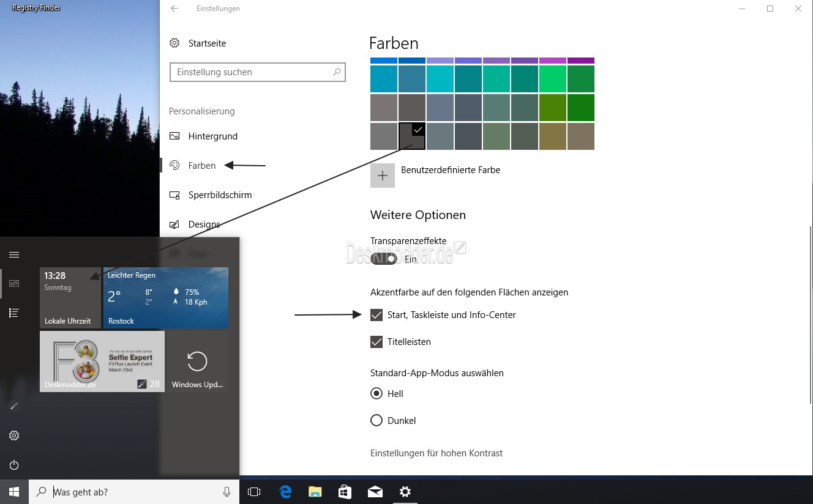Select the Dunkel app mode
The width and height of the screenshot is (813, 504).
377,420
